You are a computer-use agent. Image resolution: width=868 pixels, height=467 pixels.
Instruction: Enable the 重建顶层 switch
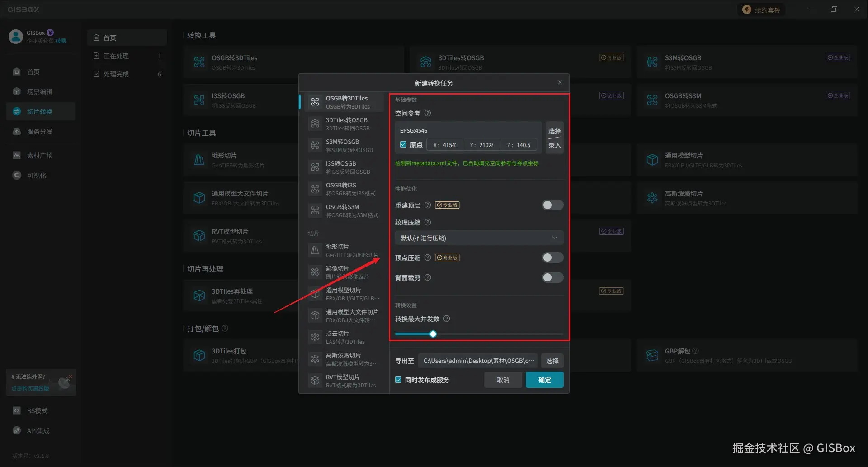(x=552, y=205)
